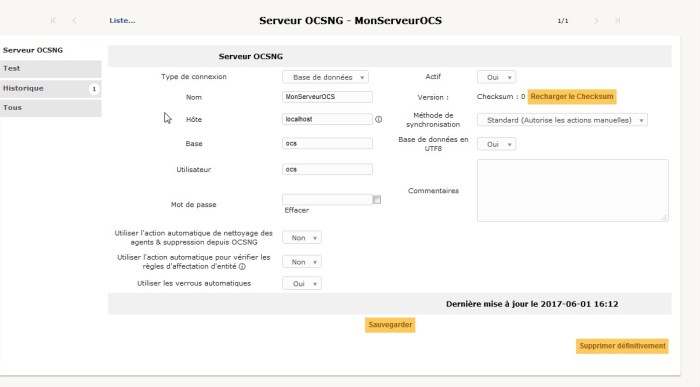Open vérifier les règles d'affectation dropdown

click(302, 262)
